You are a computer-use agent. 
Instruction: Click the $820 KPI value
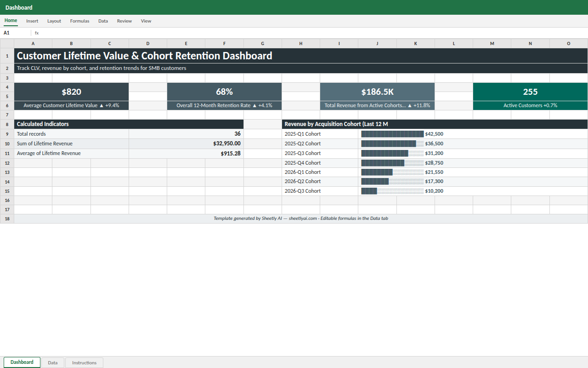tap(71, 92)
